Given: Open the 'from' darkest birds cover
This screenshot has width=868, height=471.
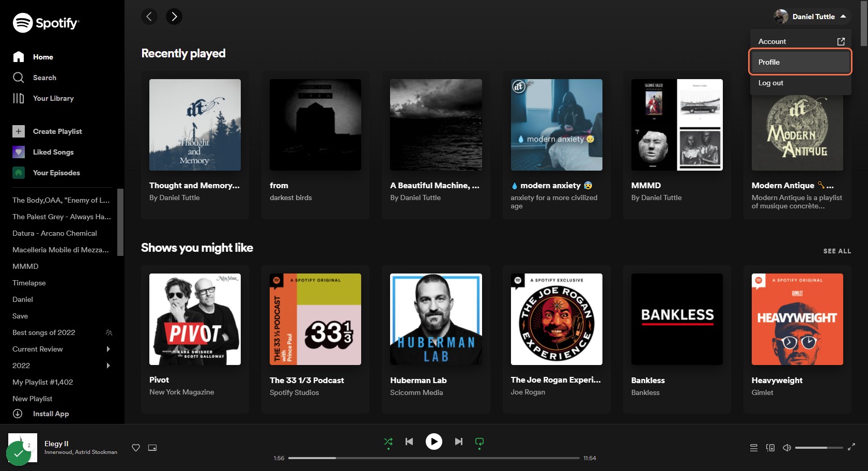Looking at the screenshot, I should [x=315, y=125].
